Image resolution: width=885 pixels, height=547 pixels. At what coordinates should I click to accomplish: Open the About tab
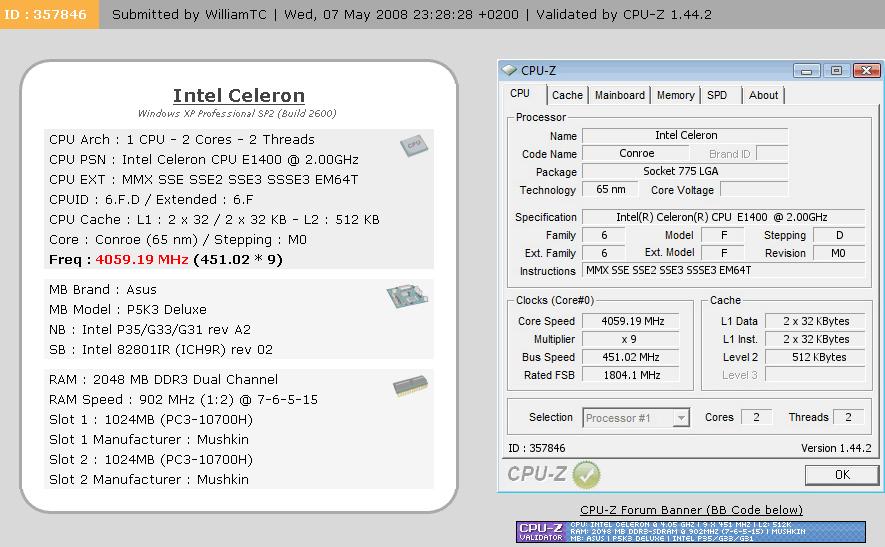click(763, 95)
